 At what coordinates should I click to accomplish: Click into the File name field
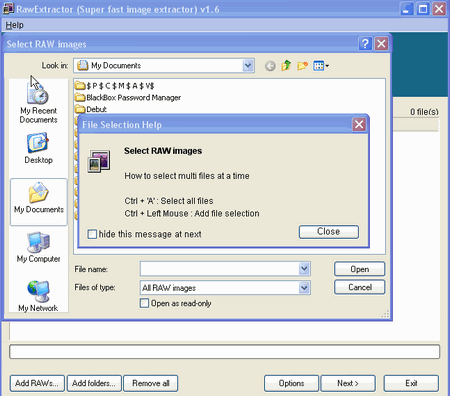pos(220,269)
